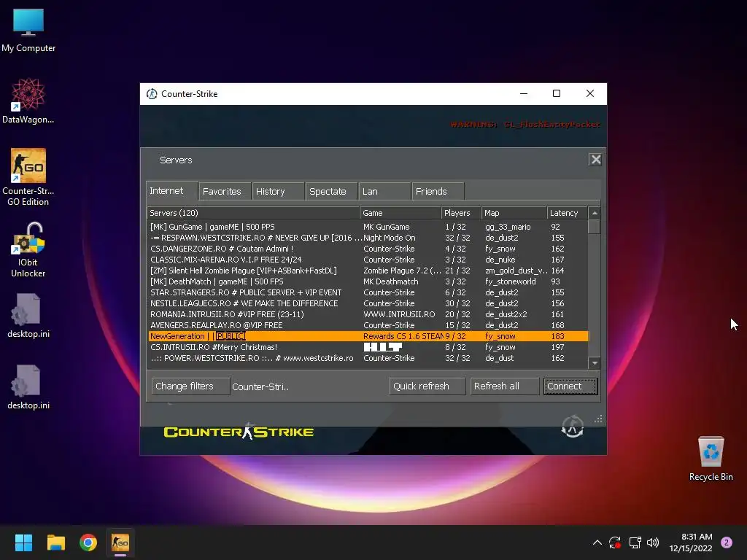Click scroll down arrow of server list
747x560 pixels.
coord(594,363)
